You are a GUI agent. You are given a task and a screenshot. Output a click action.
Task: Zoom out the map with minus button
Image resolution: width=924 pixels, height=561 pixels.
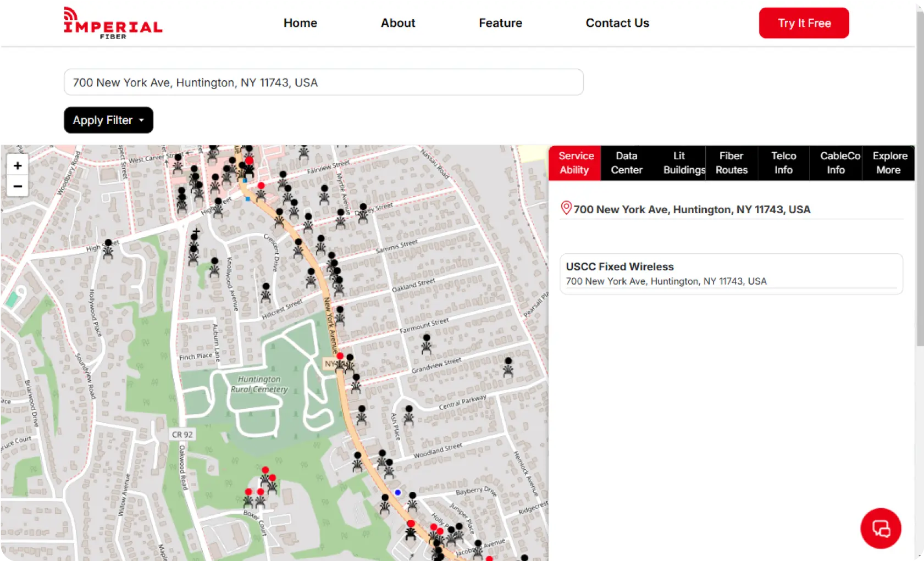click(18, 186)
